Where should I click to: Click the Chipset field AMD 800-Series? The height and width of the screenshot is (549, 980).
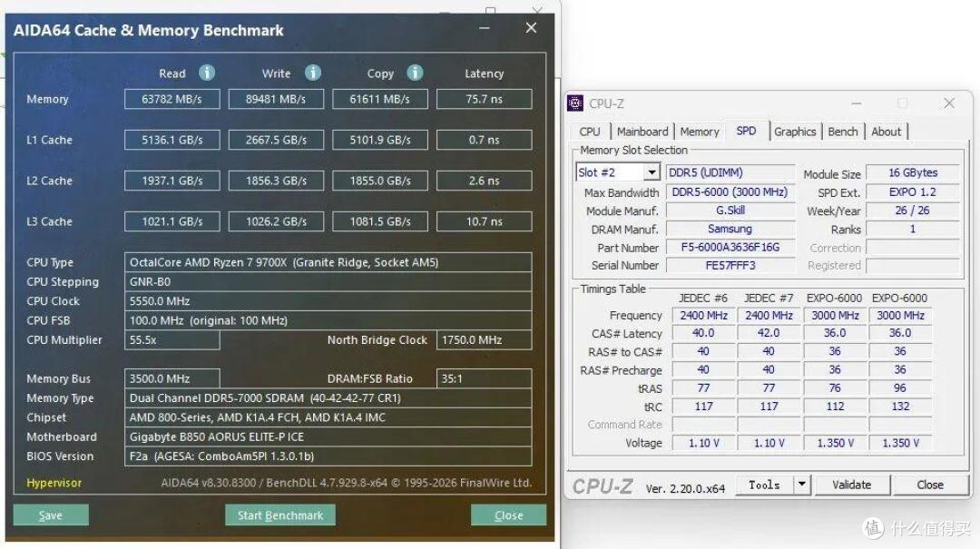(x=328, y=417)
